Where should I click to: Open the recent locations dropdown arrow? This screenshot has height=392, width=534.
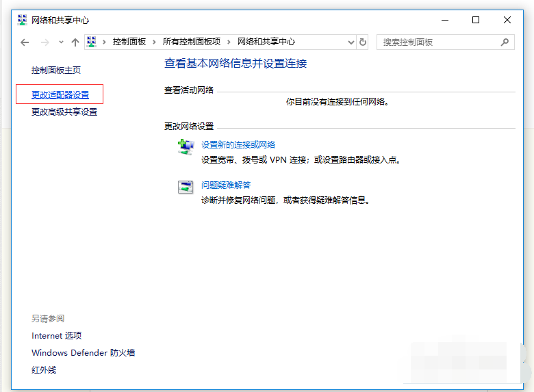point(61,42)
